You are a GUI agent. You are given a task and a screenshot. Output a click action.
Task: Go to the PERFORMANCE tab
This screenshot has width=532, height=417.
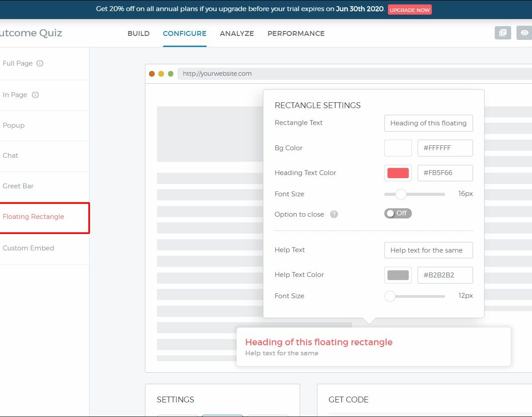296,34
